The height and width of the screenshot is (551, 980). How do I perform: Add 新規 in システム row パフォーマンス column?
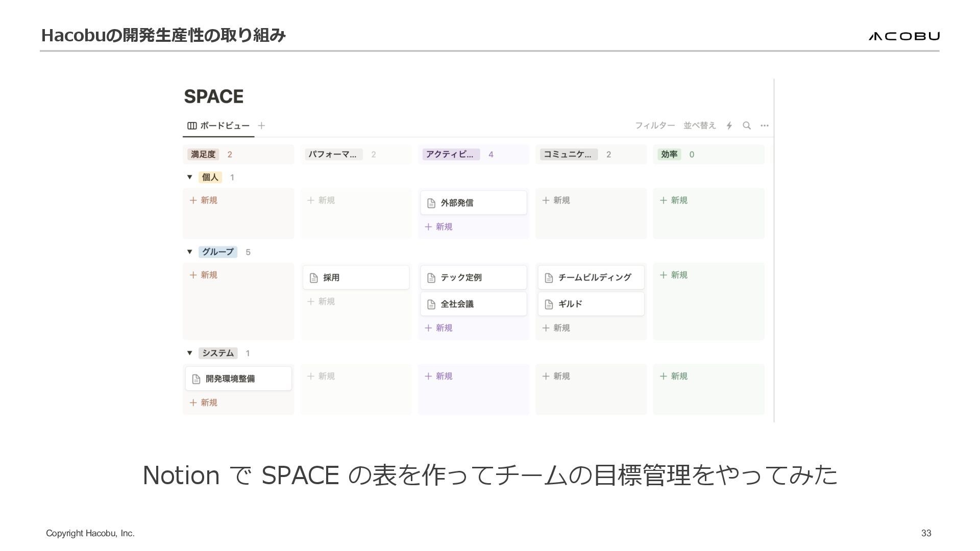point(321,376)
